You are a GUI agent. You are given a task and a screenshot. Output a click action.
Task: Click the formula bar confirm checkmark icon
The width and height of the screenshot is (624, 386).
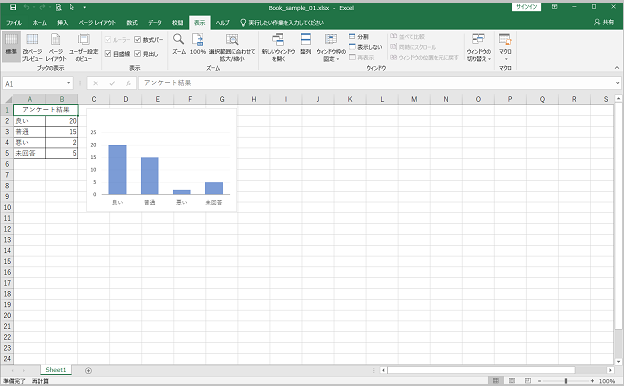coord(112,83)
